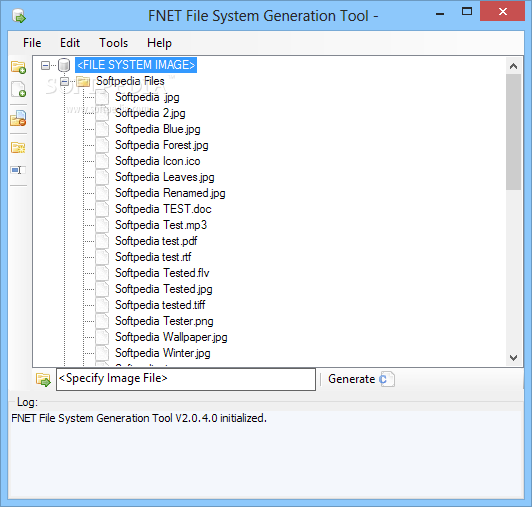The height and width of the screenshot is (507, 532).
Task: Click the log message about V2.0.4.0 initialized
Action: pyautogui.click(x=139, y=418)
